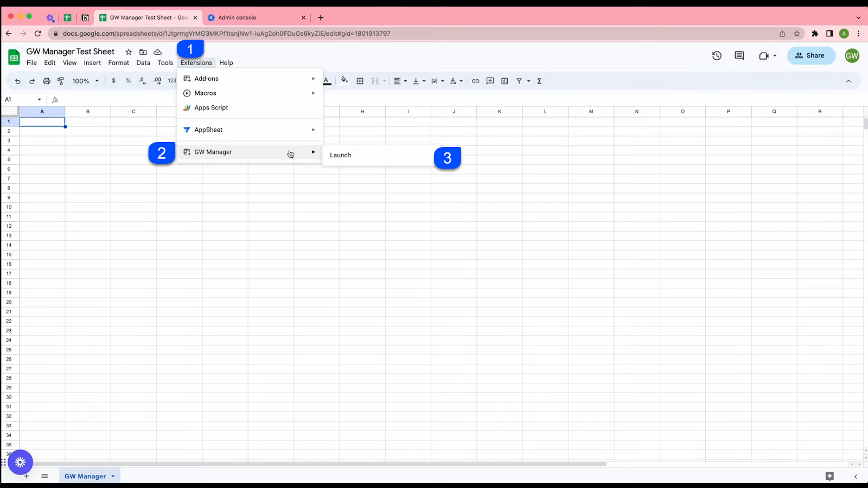This screenshot has height=488, width=868.
Task: Open browser extensions puzzle icon
Action: click(x=815, y=34)
